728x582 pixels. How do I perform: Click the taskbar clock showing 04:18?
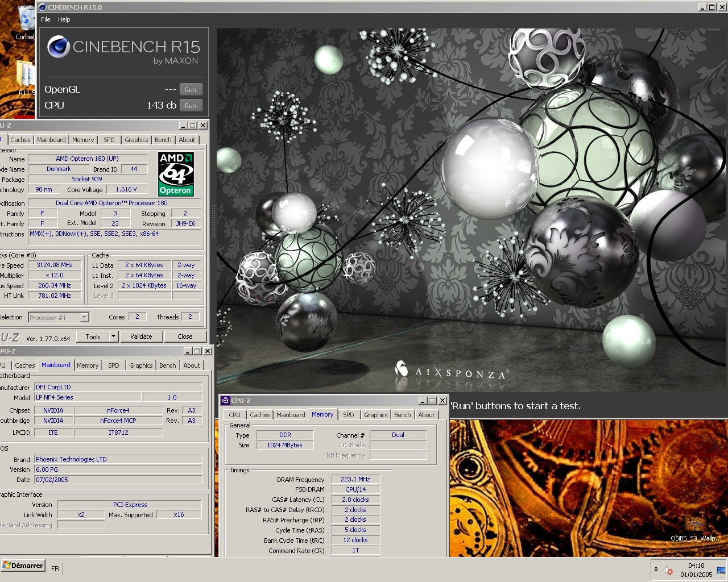696,566
